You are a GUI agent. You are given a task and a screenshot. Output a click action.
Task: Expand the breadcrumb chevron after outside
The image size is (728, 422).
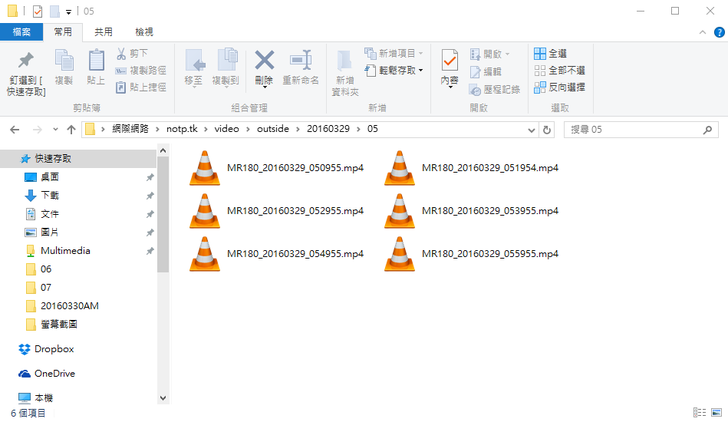point(298,129)
